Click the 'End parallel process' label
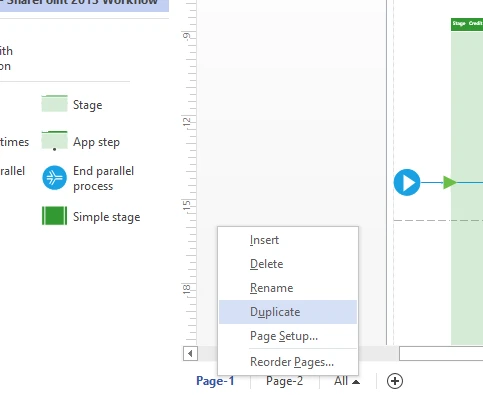 [x=103, y=178]
